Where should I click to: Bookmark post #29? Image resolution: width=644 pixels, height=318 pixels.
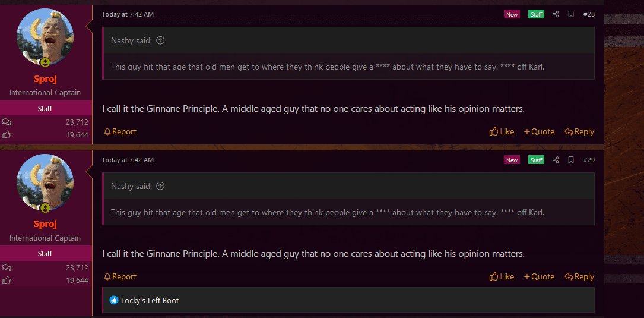[571, 160]
